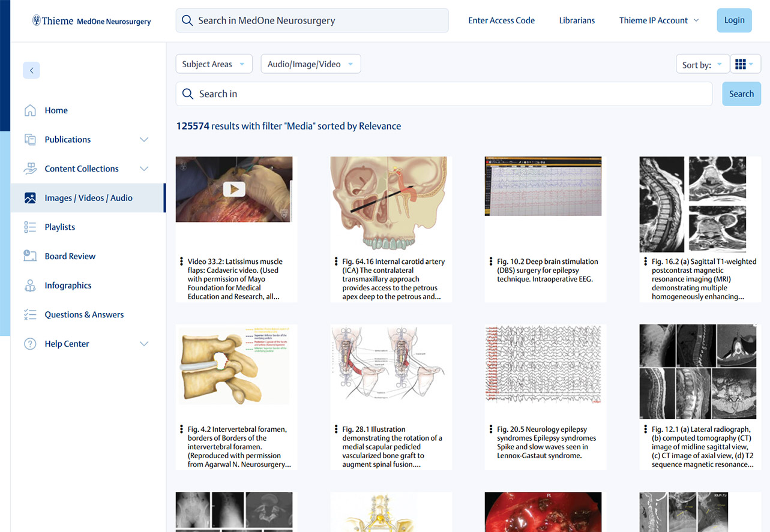Open the Subject Areas dropdown
Image resolution: width=770 pixels, height=532 pixels.
click(x=214, y=64)
